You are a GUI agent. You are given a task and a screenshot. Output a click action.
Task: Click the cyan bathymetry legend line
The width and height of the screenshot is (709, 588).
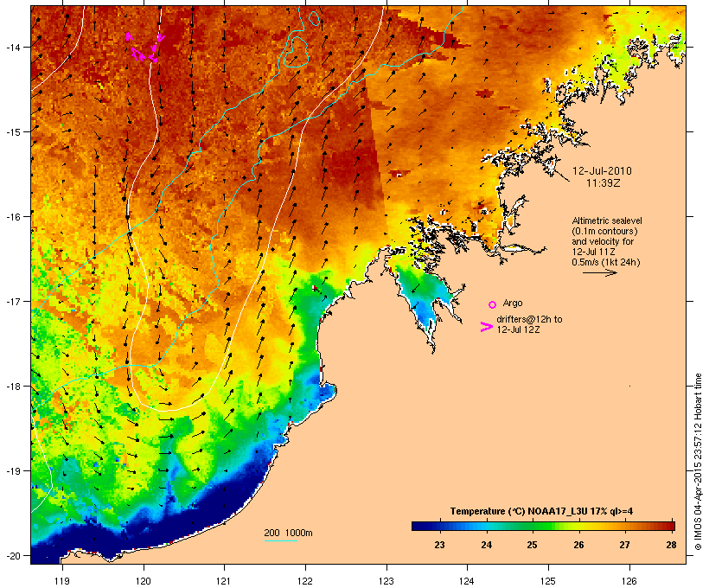coord(281,540)
